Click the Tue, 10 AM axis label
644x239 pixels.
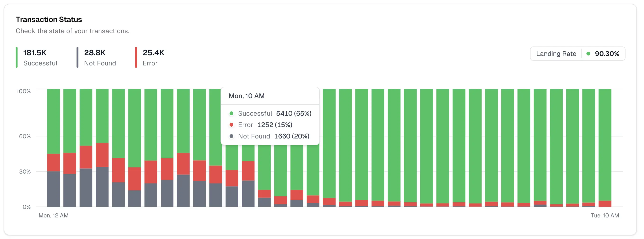[605, 215]
